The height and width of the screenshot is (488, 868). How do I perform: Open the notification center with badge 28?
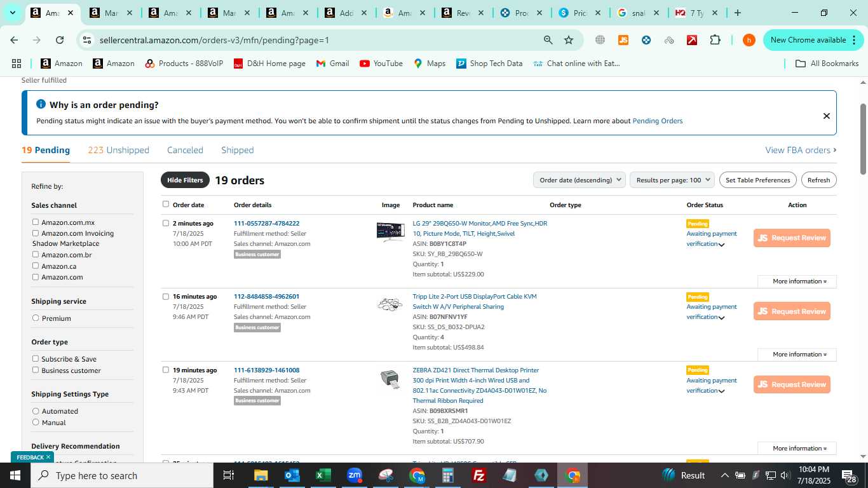(850, 476)
